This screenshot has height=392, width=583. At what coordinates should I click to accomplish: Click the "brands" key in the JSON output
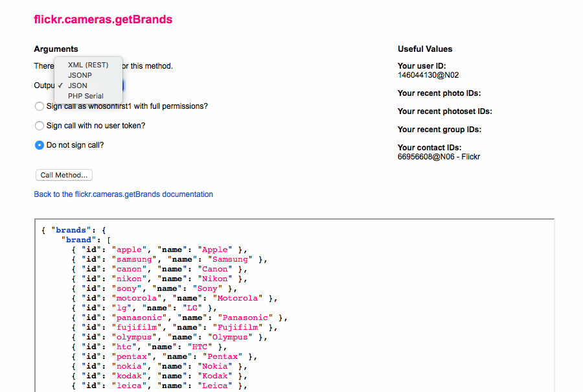click(71, 230)
